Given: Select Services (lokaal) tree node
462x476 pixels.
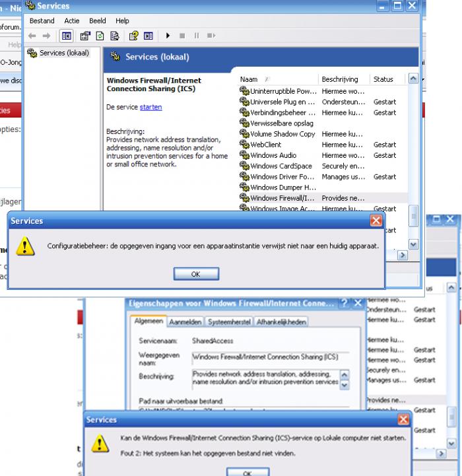Looking at the screenshot, I should tap(64, 53).
